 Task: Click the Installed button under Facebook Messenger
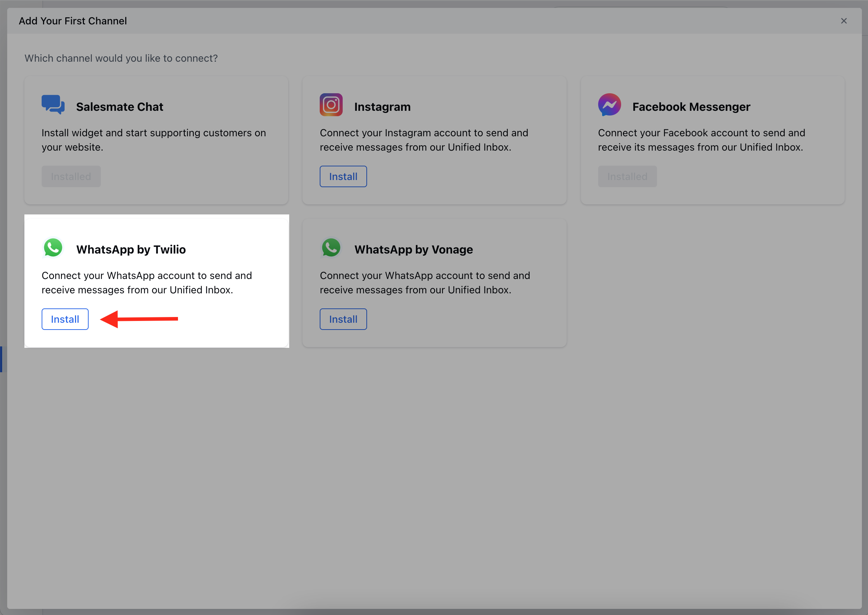[x=628, y=176]
